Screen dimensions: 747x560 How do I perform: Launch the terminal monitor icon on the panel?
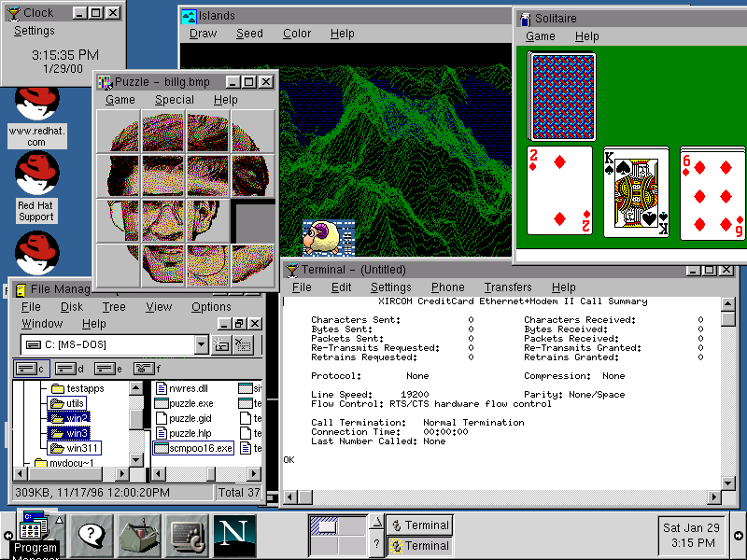pos(188,536)
